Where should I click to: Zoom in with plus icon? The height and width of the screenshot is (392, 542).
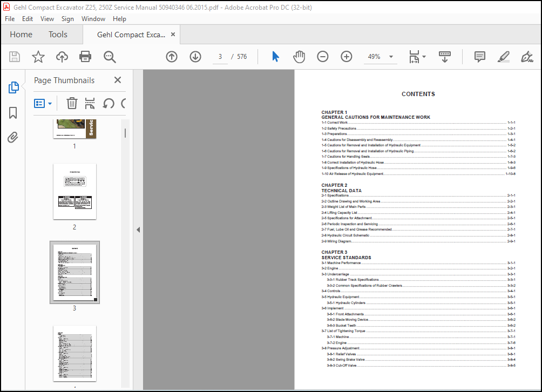click(x=347, y=57)
